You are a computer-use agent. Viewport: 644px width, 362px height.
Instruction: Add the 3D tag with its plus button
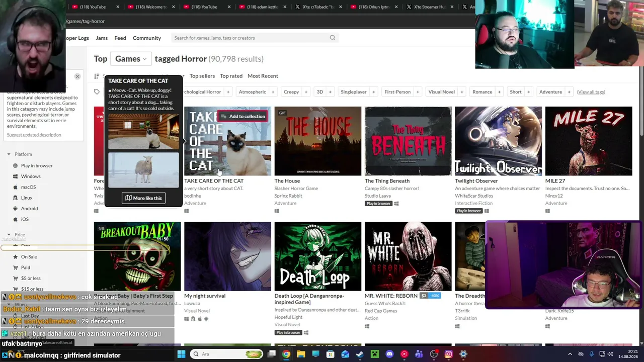click(x=330, y=92)
